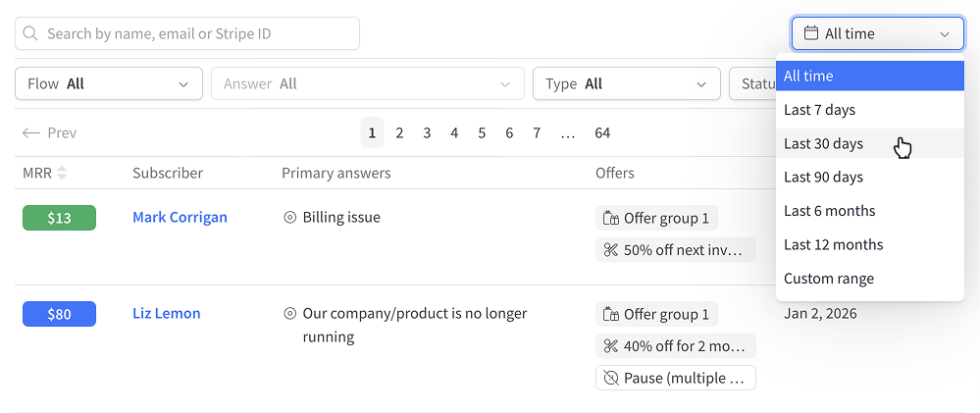
Task: Click Mark Corrigan's Offer group 1 tag
Action: [x=656, y=218]
